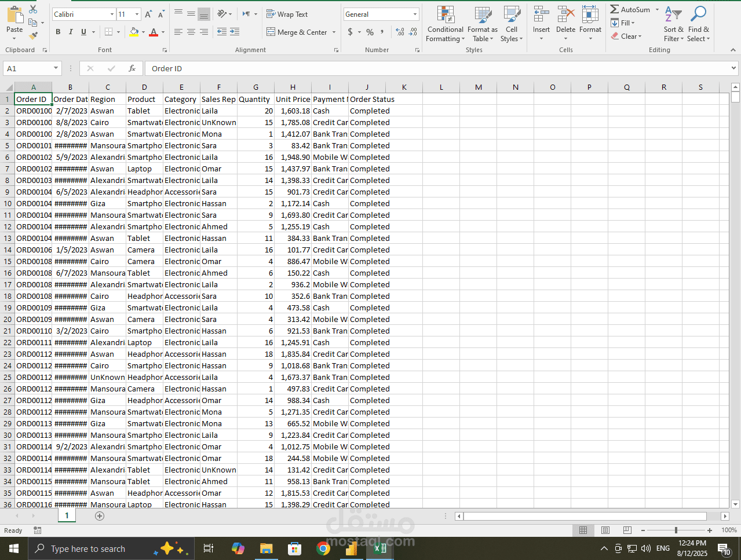Apply top align to cells
Viewport: 741px width, 560px height.
pos(178,14)
